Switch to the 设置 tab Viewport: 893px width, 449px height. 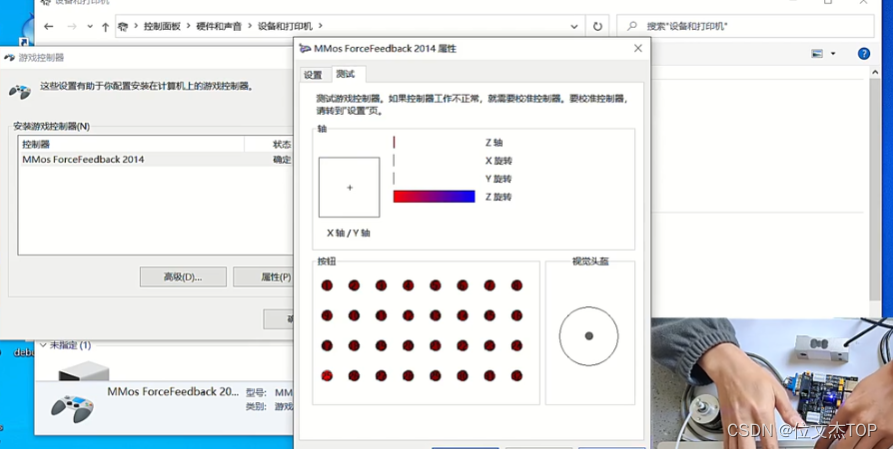(313, 75)
